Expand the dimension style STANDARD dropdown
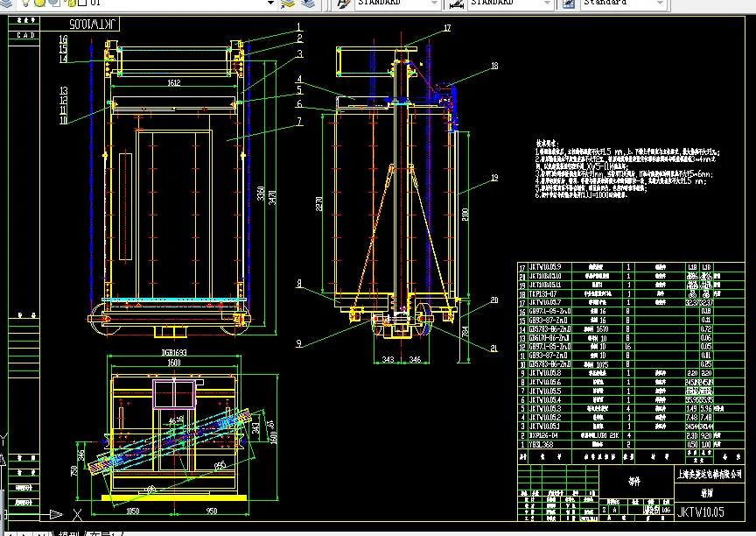Image resolution: width=756 pixels, height=536 pixels. [547, 3]
